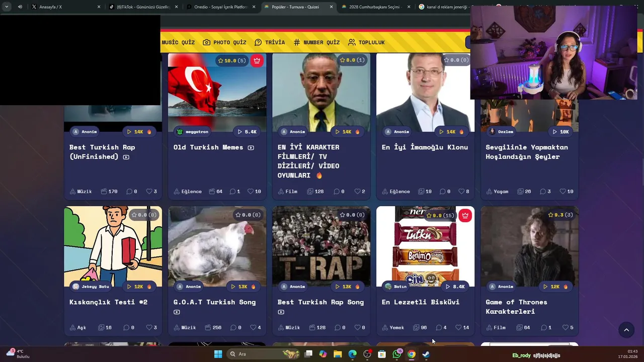Click star rating 10.0 on Old Turkish Memes
The height and width of the screenshot is (362, 644).
coord(231,60)
